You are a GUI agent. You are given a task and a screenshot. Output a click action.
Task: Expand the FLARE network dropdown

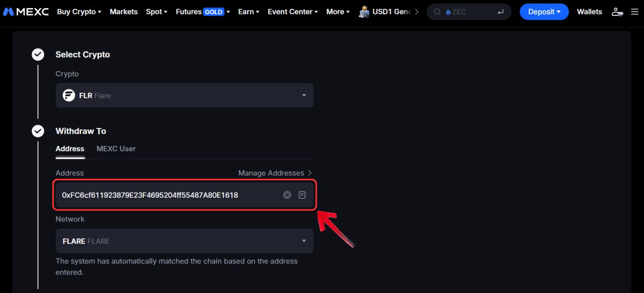pyautogui.click(x=304, y=241)
